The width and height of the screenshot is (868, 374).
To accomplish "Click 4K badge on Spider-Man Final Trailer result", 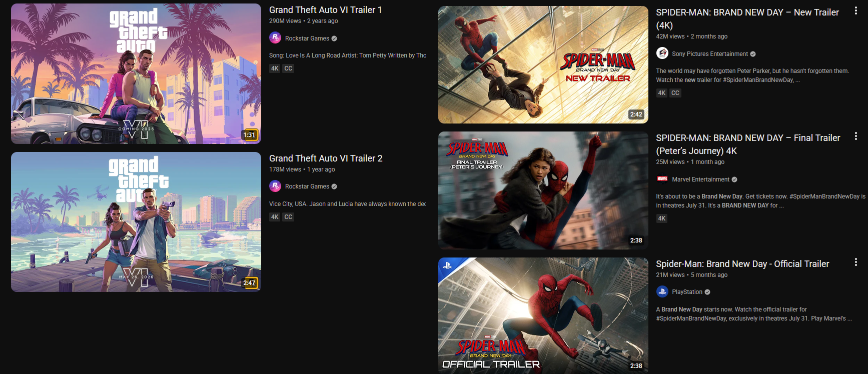I will 662,218.
